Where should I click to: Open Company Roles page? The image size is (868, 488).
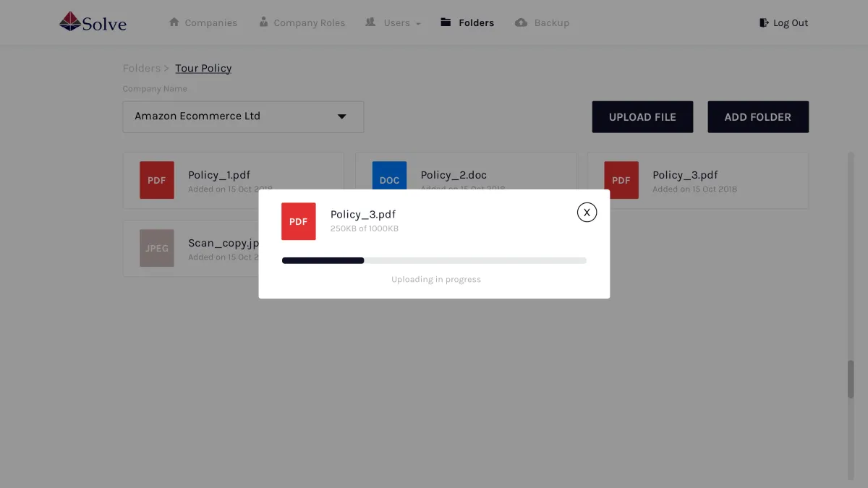point(309,23)
